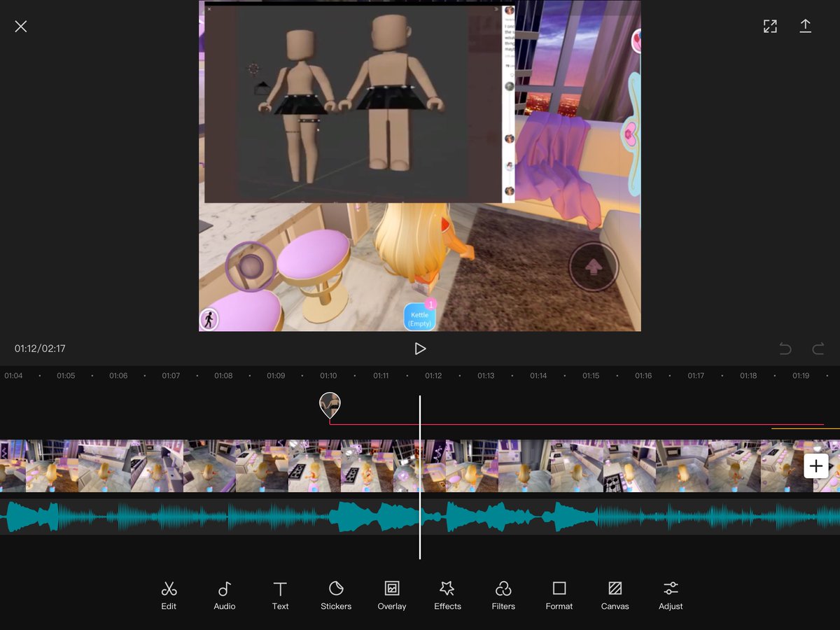Tap the 01:12 mark on time ruler
The width and height of the screenshot is (840, 630).
coord(433,376)
